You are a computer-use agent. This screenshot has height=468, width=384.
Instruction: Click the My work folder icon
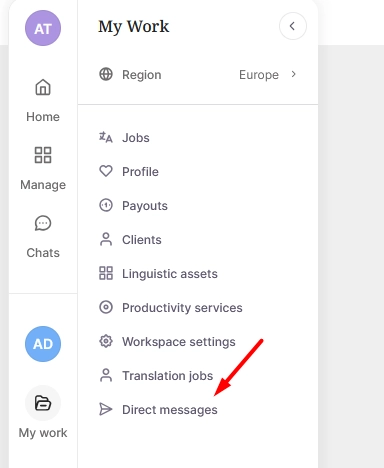point(43,403)
